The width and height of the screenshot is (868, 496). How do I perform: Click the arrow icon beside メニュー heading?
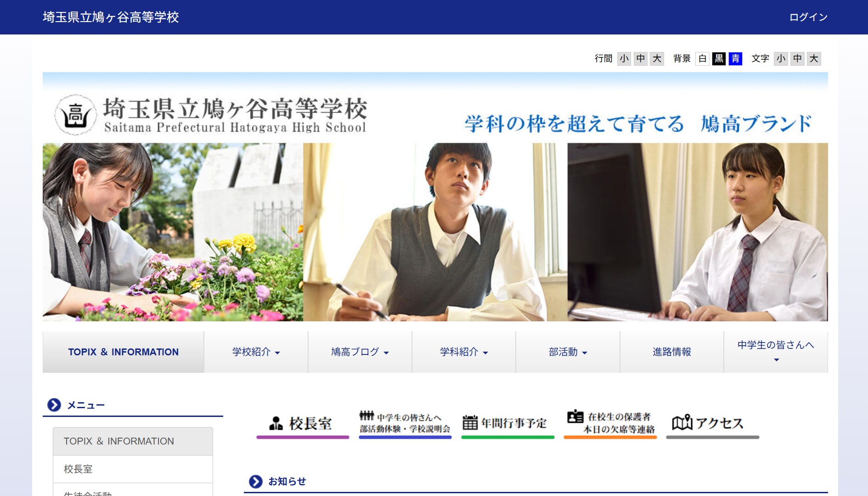pyautogui.click(x=54, y=405)
